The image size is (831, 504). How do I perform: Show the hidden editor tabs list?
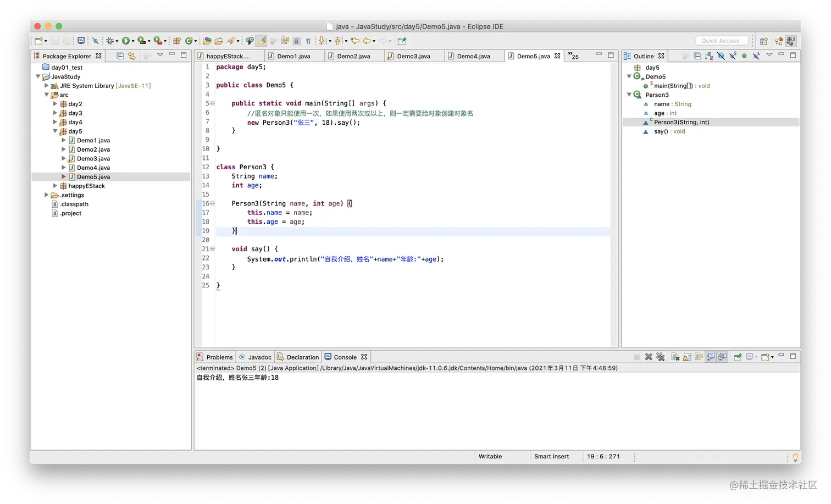(x=573, y=56)
